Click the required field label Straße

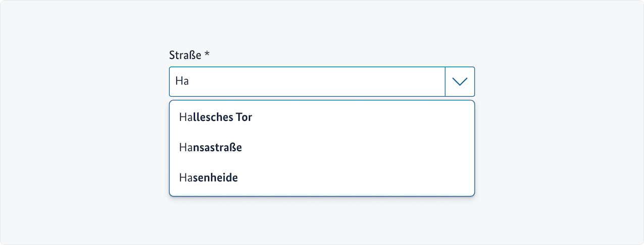coord(185,55)
